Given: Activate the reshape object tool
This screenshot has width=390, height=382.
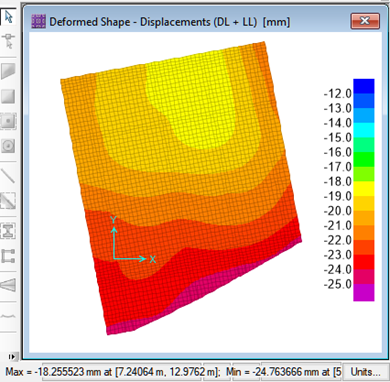Looking at the screenshot, I should click(x=8, y=41).
